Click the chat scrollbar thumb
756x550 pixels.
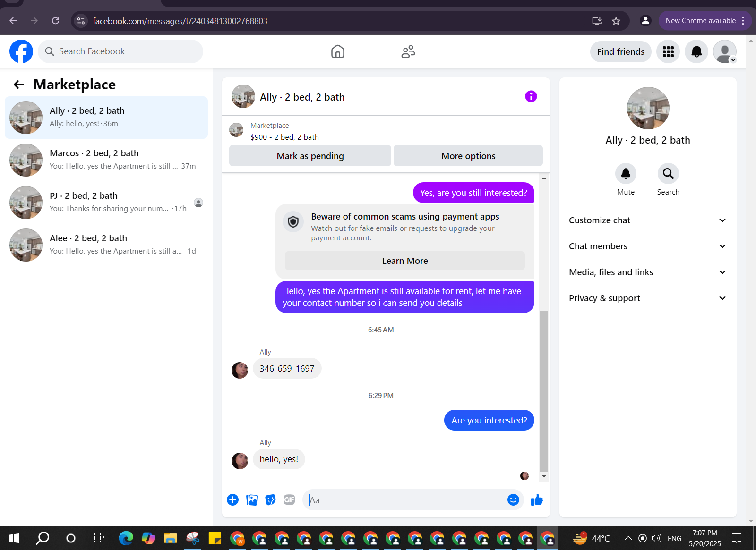coord(544,391)
